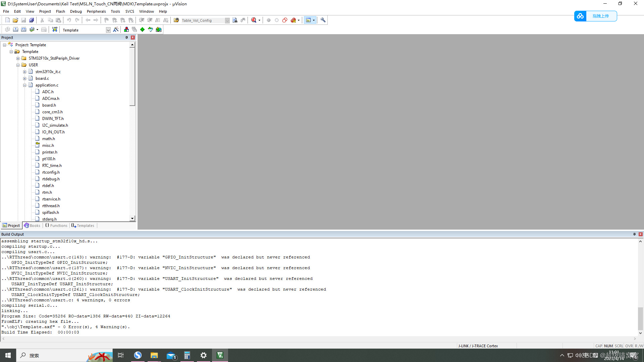
Task: Open window layout dropdown arrow
Action: pyautogui.click(x=314, y=20)
